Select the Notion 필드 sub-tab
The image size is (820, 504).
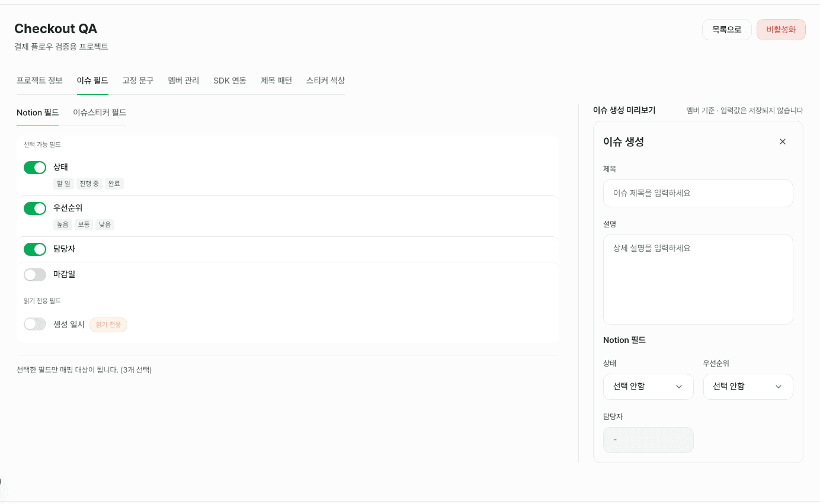[x=37, y=113]
